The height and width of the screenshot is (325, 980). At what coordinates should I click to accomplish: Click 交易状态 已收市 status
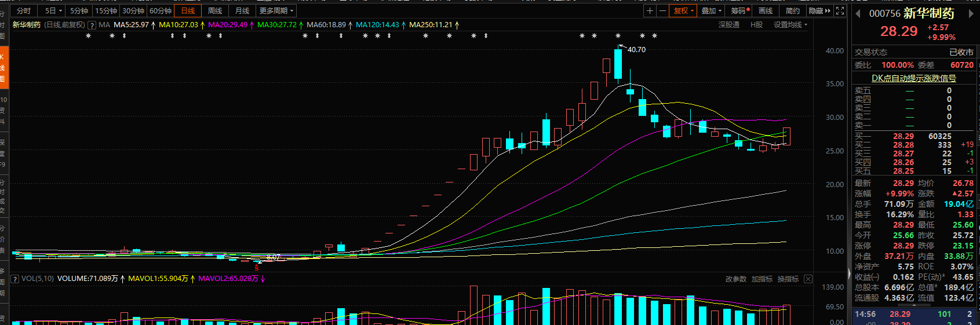click(x=914, y=52)
